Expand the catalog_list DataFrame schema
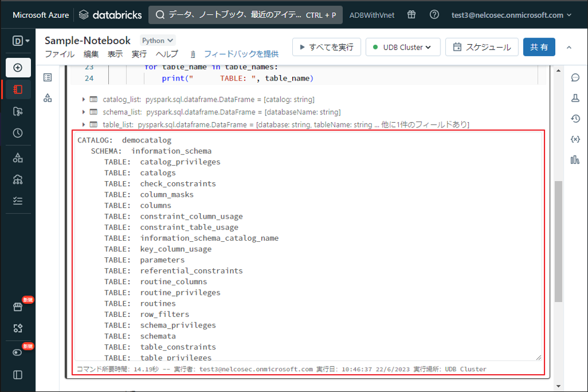 [x=84, y=99]
